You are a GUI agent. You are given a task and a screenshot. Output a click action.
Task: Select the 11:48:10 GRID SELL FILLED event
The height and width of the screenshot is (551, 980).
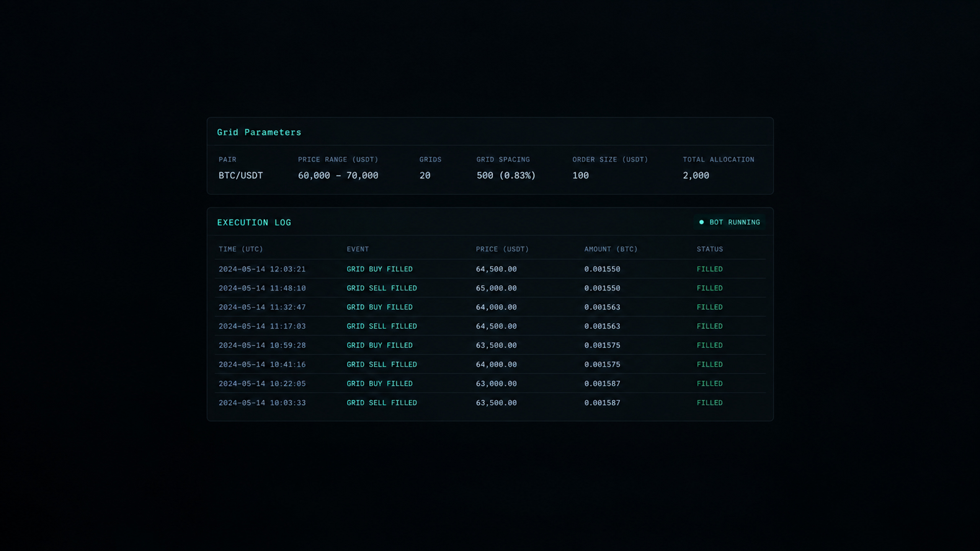tap(382, 288)
